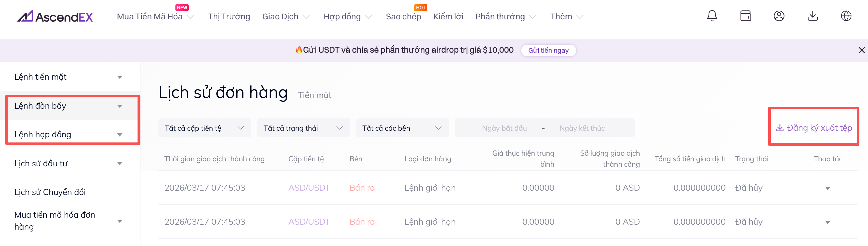Open "Thị Trường" in top navigation
The height and width of the screenshot is (246, 868).
(x=229, y=17)
